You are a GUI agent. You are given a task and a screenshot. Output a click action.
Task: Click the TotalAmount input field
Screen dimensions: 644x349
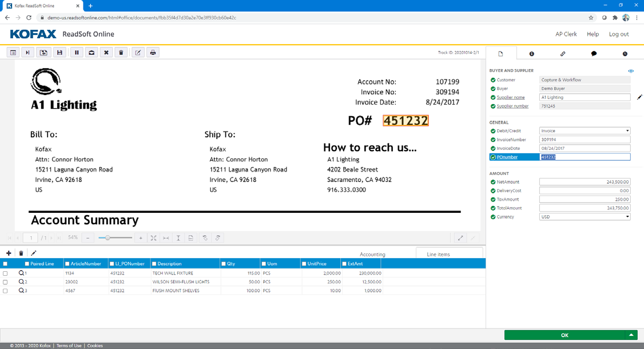click(585, 208)
